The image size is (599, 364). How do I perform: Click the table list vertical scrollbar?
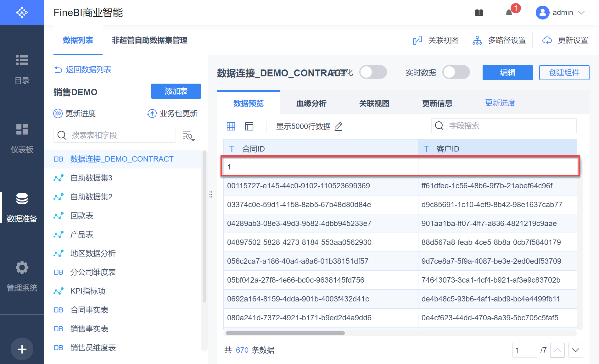[204, 226]
